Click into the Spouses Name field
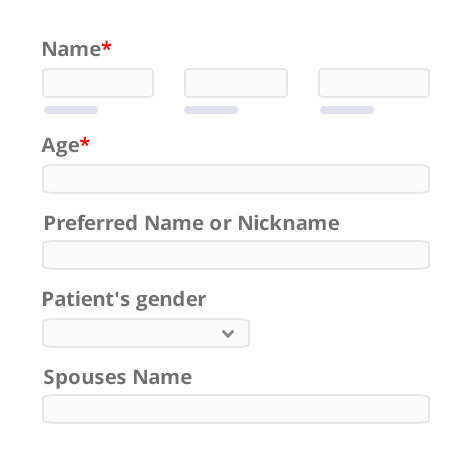Screen dimensions: 474x452 click(x=236, y=409)
